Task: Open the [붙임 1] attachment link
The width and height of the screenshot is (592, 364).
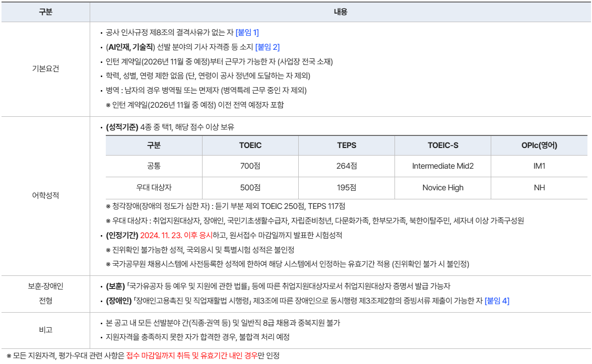Action: pyautogui.click(x=247, y=32)
